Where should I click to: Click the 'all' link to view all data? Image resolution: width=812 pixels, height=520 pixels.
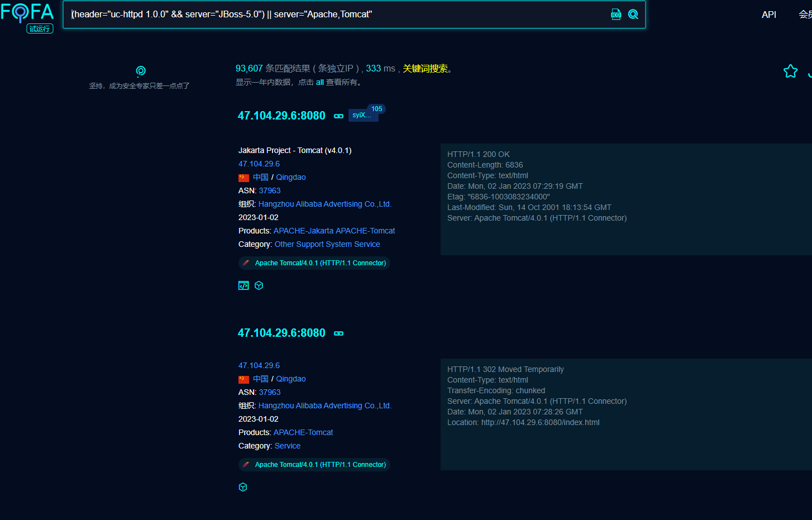pos(320,82)
